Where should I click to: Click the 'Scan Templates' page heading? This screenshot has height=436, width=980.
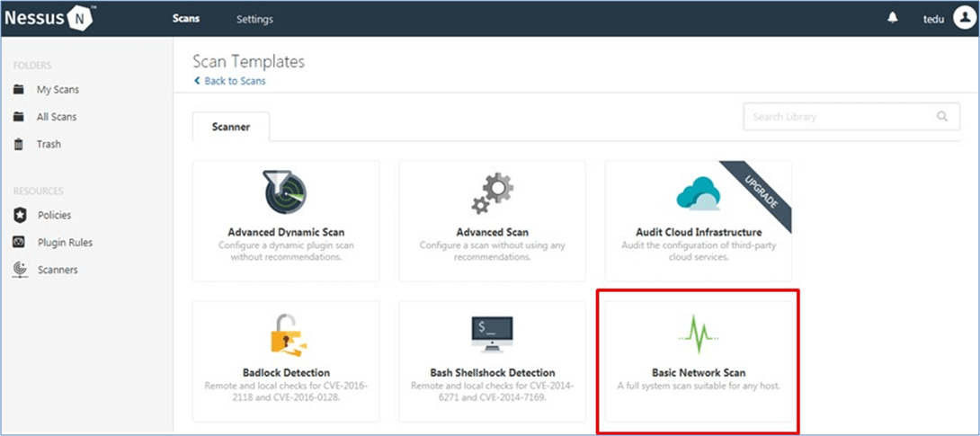[249, 61]
